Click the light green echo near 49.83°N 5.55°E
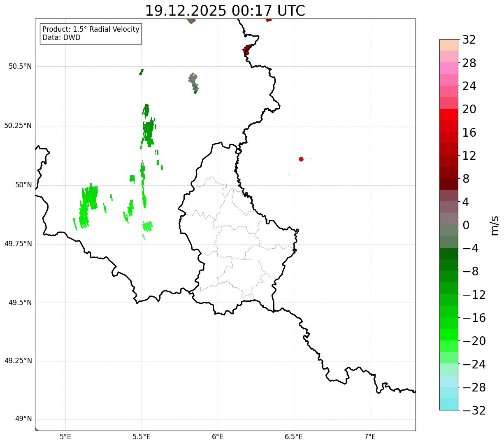This screenshot has width=504, height=445. coord(147,226)
